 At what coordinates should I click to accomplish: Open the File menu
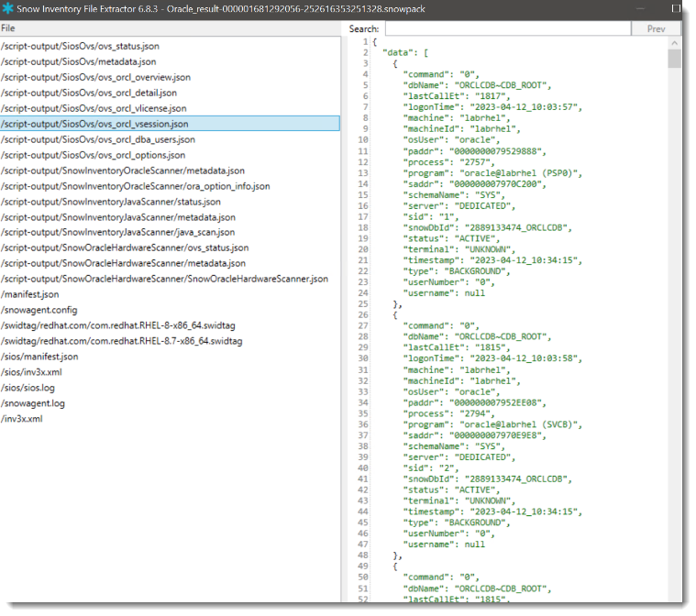pyautogui.click(x=8, y=28)
